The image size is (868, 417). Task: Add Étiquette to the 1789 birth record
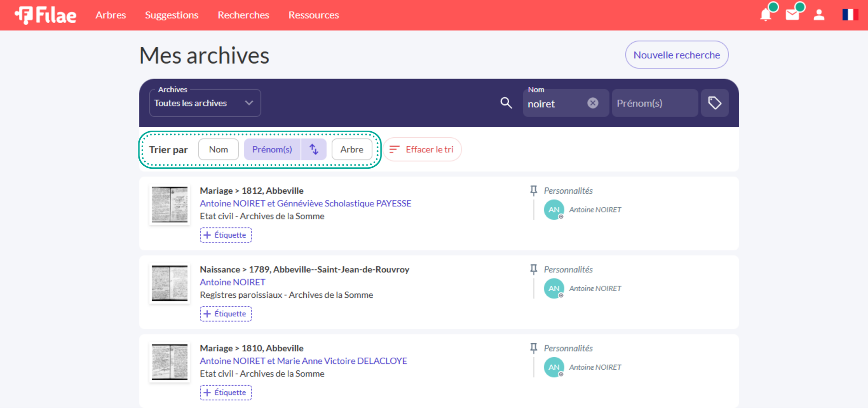coord(226,314)
